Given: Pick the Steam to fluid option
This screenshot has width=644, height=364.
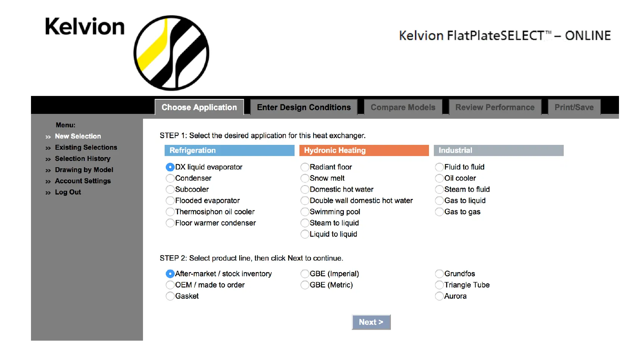Looking at the screenshot, I should pyautogui.click(x=439, y=189).
